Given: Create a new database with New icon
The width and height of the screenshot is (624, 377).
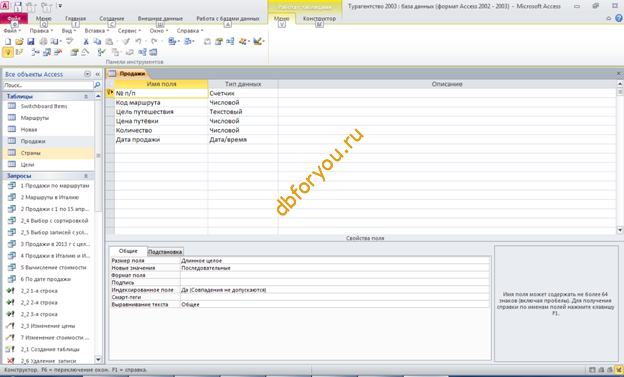Looking at the screenshot, I should click(x=8, y=41).
